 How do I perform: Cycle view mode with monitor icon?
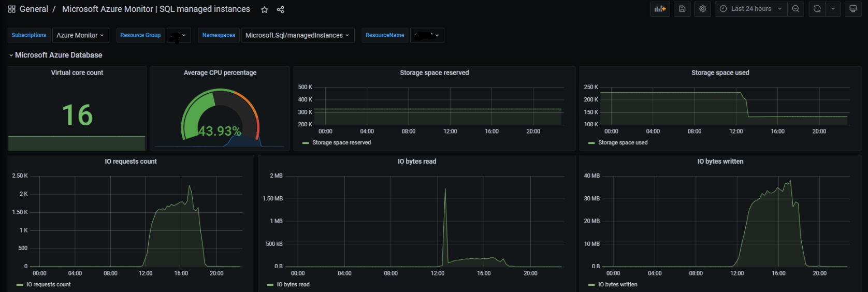pyautogui.click(x=853, y=9)
